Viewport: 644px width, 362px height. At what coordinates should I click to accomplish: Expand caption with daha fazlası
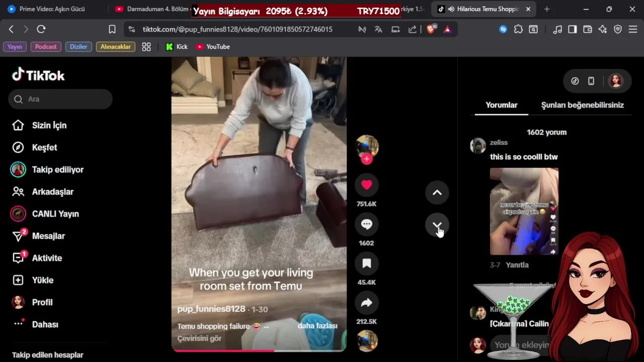coord(317,326)
